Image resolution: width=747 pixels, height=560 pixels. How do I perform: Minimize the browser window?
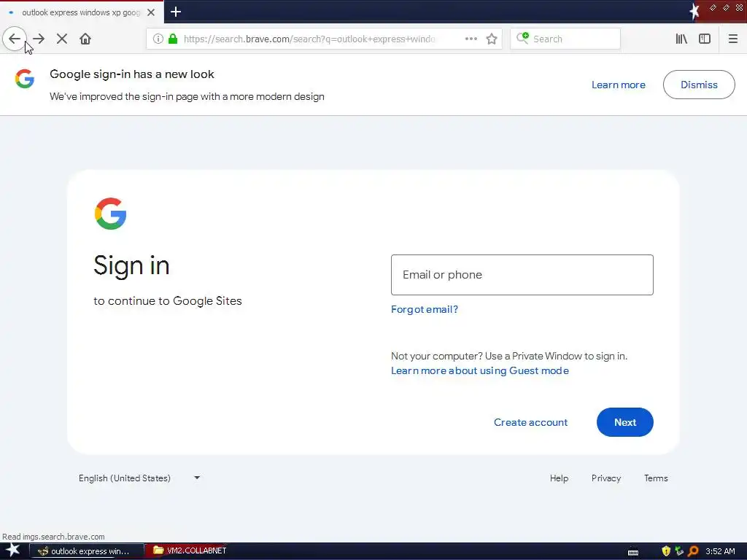tap(713, 7)
